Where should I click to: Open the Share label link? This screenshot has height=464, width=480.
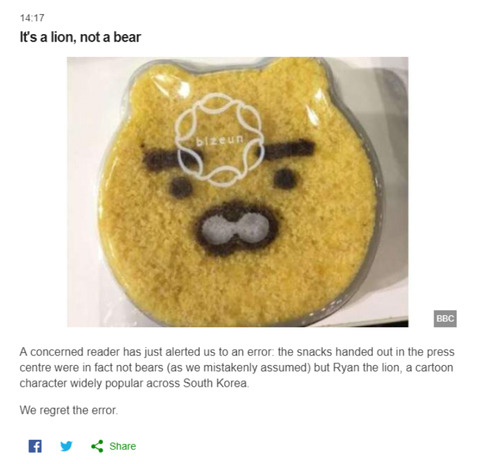point(123,446)
